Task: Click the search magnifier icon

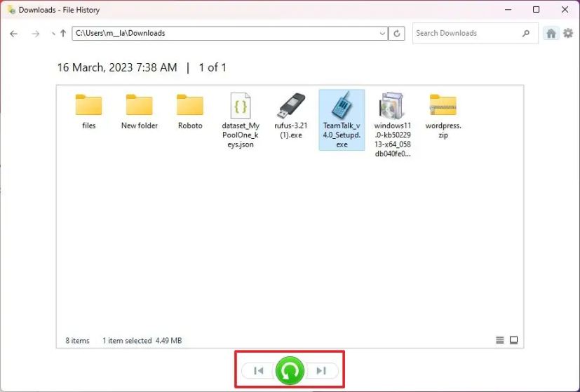Action: [x=525, y=33]
